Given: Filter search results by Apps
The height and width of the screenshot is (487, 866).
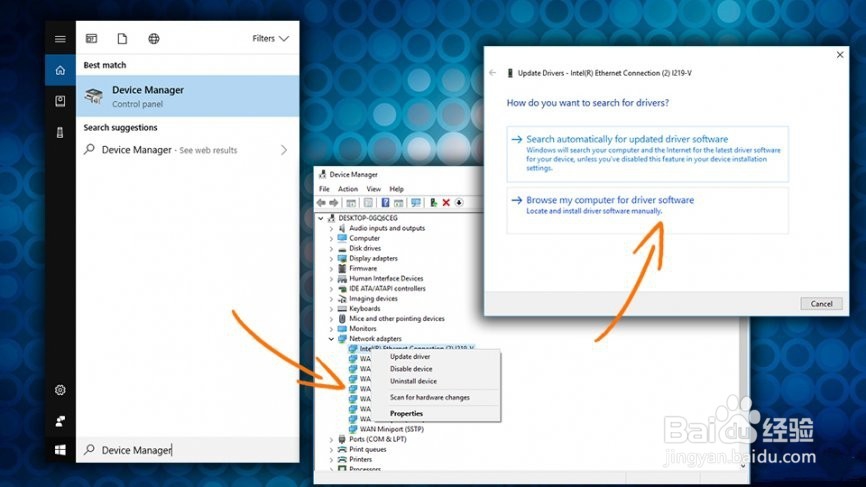Looking at the screenshot, I should pyautogui.click(x=92, y=39).
